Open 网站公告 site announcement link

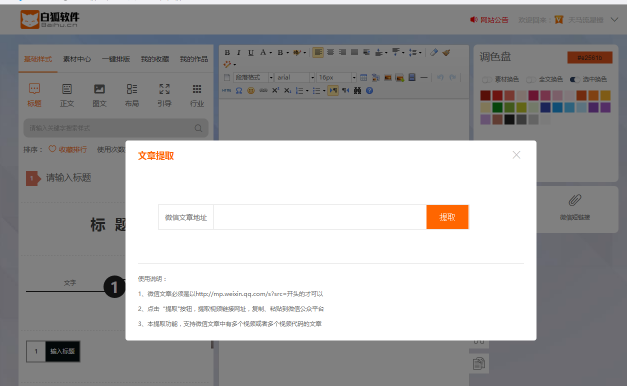489,20
